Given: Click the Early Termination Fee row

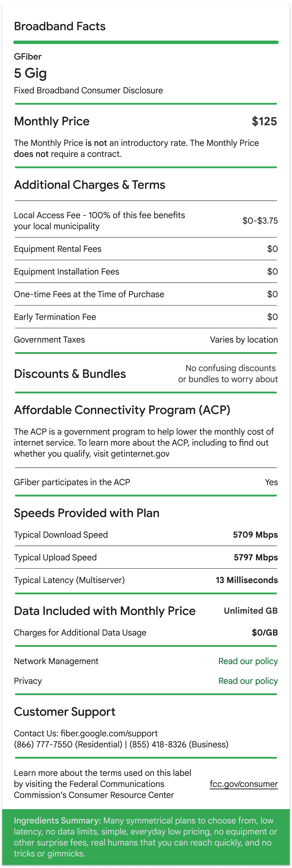Looking at the screenshot, I should [x=146, y=317].
